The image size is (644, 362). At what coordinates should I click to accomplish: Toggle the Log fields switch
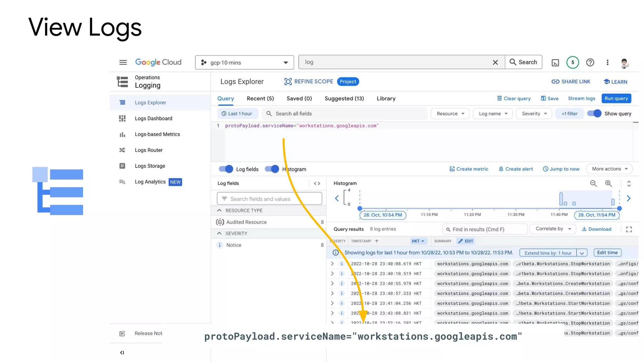tap(226, 169)
